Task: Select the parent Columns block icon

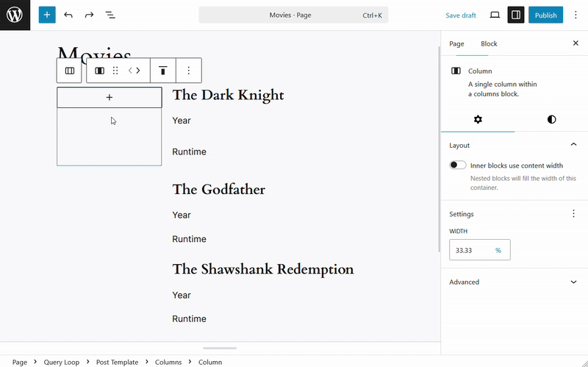Action: coord(69,71)
